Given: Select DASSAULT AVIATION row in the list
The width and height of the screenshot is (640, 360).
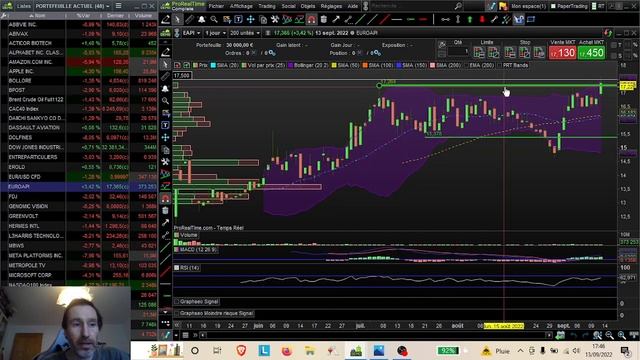Looking at the screenshot, I should [x=78, y=128].
